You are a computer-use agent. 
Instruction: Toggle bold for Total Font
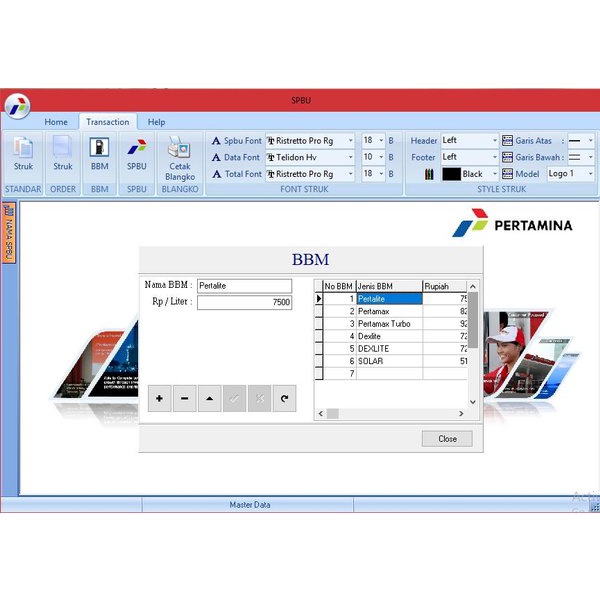pos(391,174)
